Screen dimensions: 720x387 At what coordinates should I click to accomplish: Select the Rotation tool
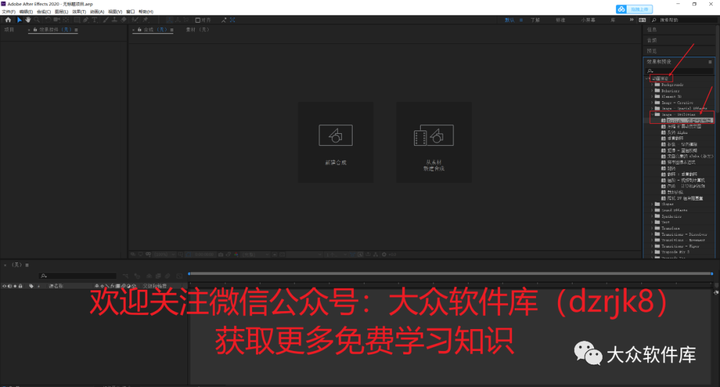click(x=48, y=20)
